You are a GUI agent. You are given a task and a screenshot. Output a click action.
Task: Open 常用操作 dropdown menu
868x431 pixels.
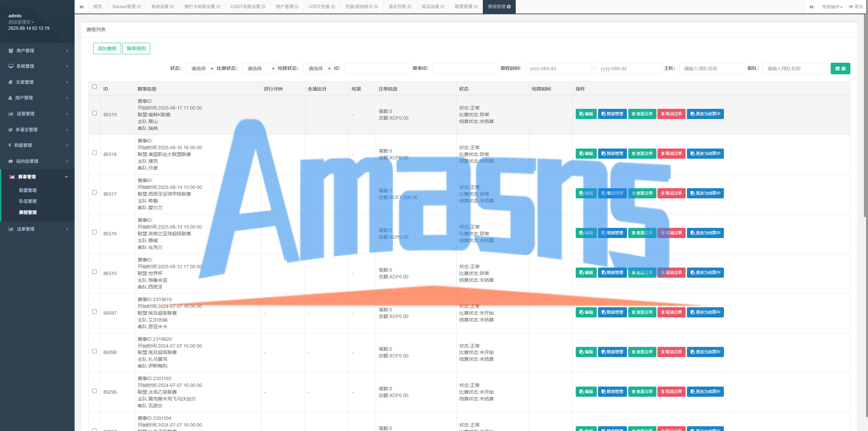[832, 7]
